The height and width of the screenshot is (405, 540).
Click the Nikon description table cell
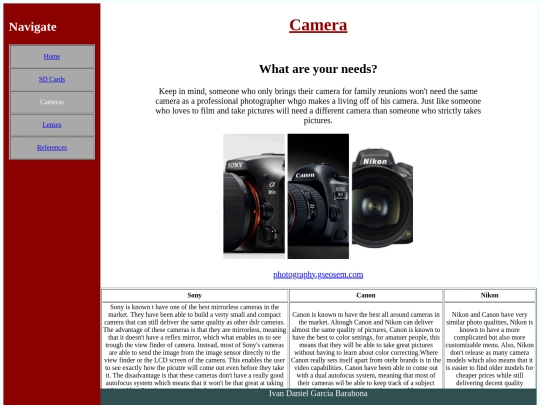coord(489,346)
